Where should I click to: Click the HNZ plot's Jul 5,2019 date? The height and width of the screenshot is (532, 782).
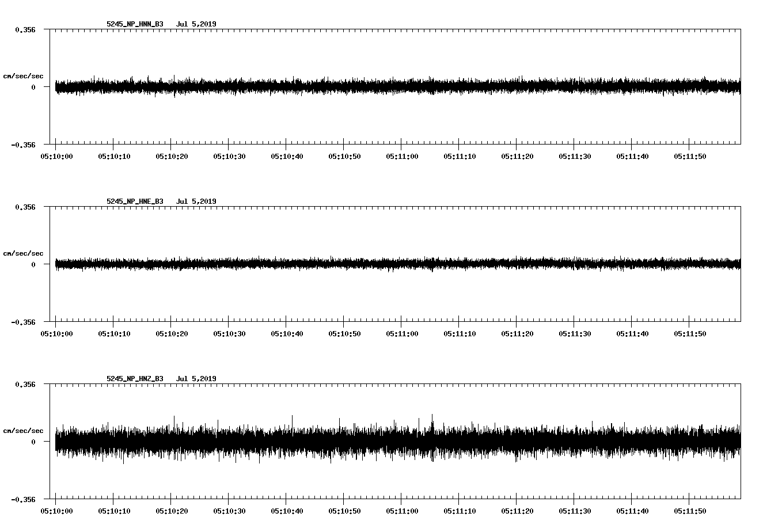(x=196, y=379)
